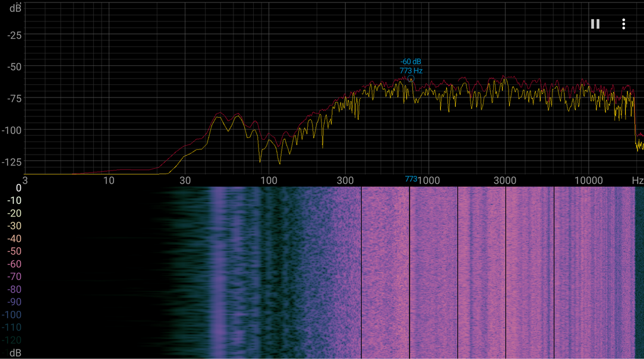Tap the 100 Hz frequency axis label
Viewport: 644px width, 359px height.
pyautogui.click(x=269, y=180)
